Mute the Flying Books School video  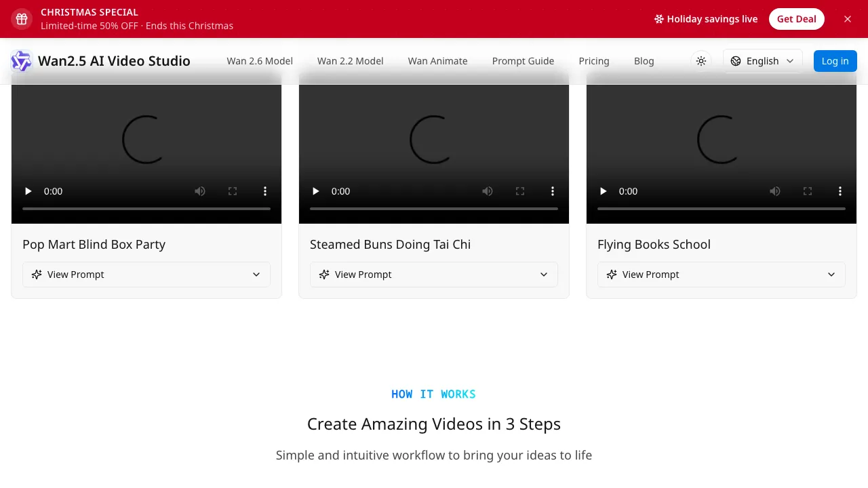coord(775,191)
